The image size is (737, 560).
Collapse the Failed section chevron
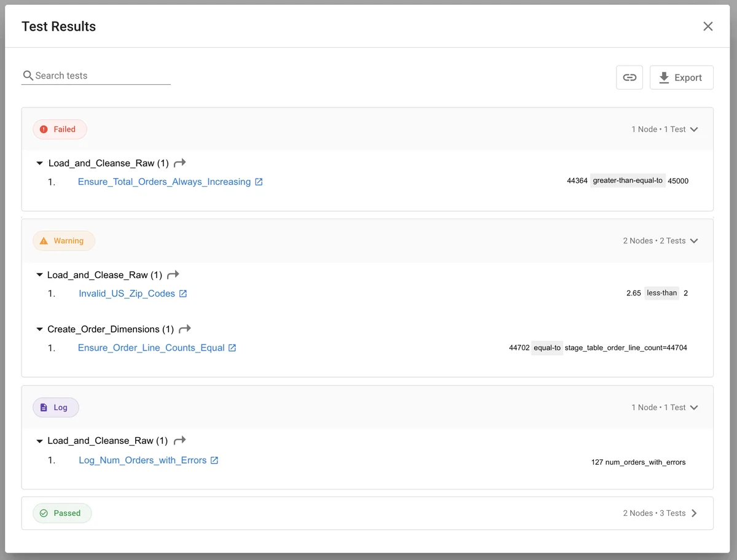[694, 130]
